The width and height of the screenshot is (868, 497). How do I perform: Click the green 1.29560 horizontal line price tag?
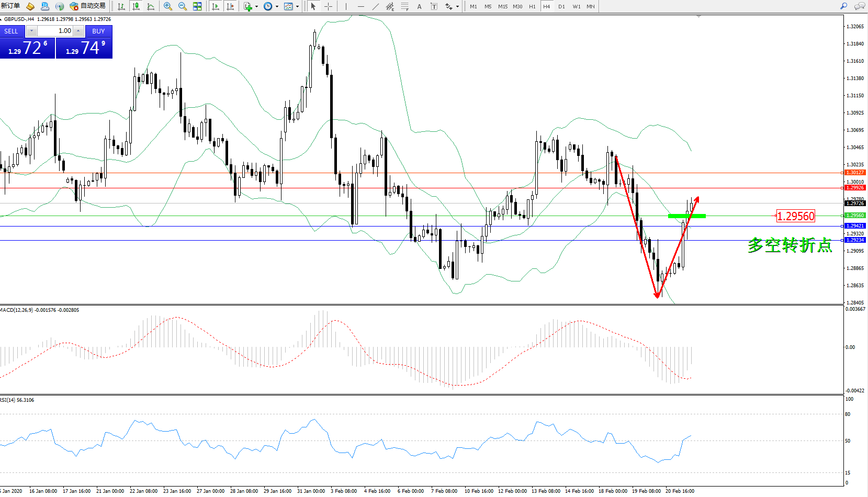(x=855, y=216)
